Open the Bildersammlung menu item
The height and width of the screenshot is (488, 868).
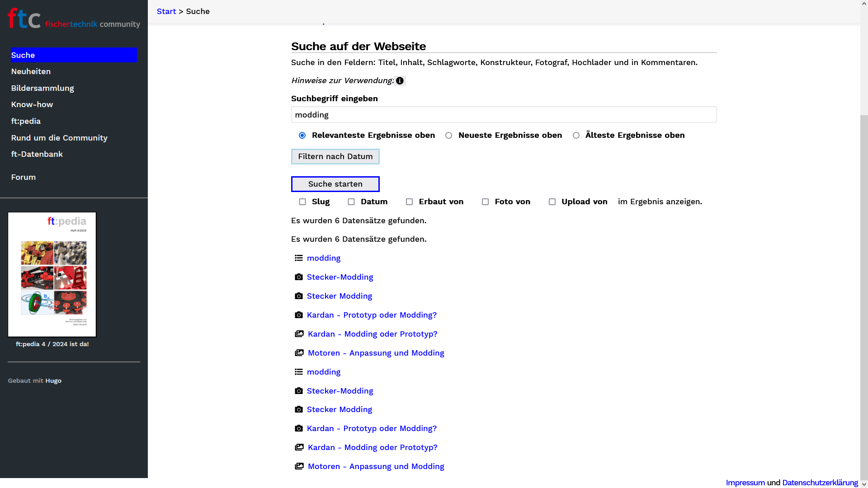tap(42, 88)
